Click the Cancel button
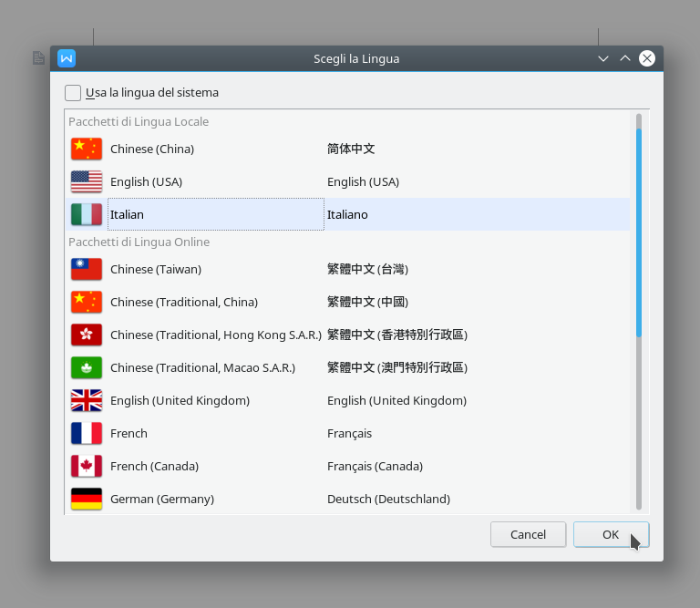700x608 pixels. click(x=528, y=534)
